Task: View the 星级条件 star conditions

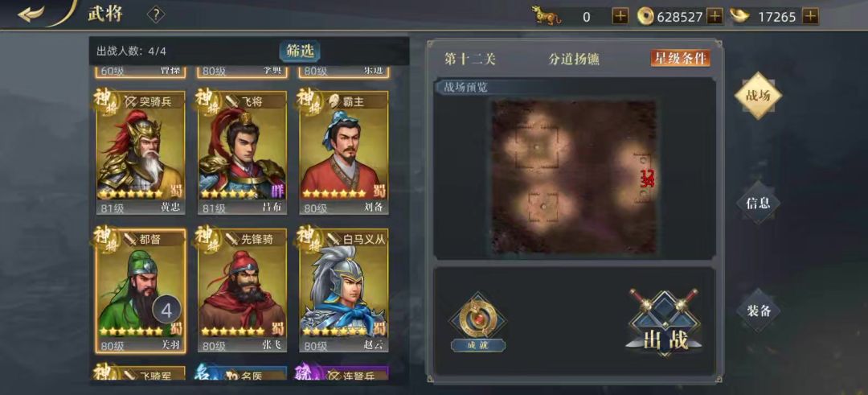Action: pos(681,58)
